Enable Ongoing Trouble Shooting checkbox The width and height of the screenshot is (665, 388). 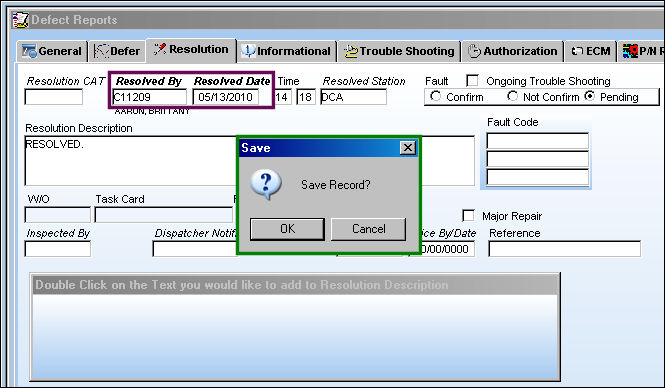(472, 81)
